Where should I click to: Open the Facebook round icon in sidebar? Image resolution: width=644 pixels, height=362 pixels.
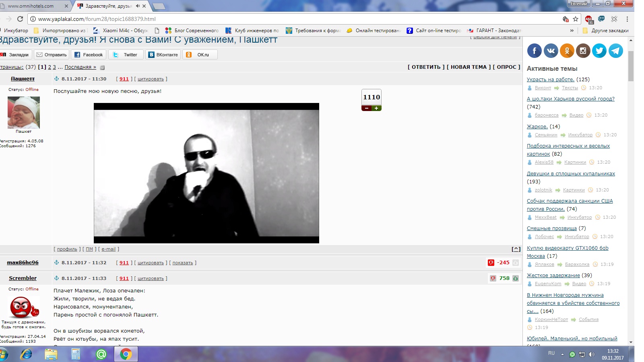pyautogui.click(x=535, y=51)
